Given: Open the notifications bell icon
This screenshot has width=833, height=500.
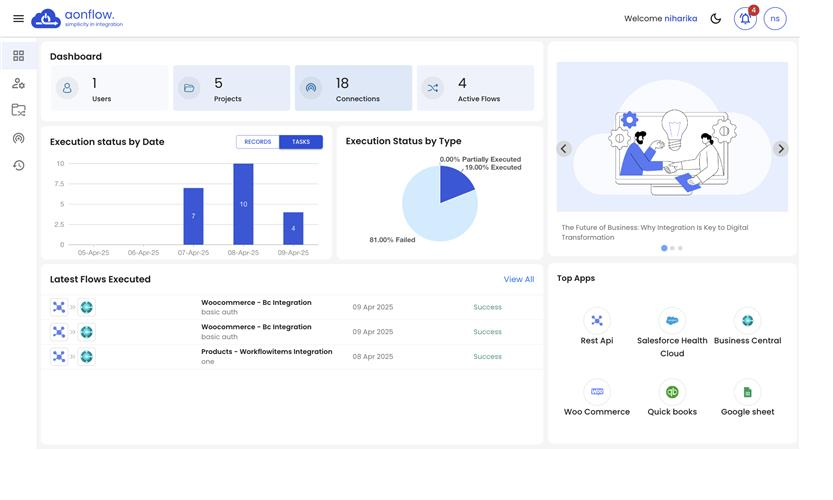Looking at the screenshot, I should click(745, 19).
